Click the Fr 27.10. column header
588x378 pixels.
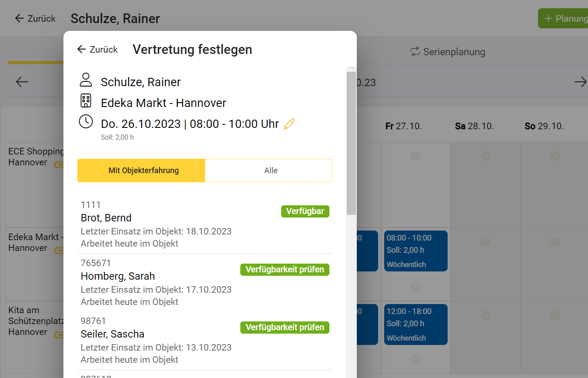[x=404, y=127]
